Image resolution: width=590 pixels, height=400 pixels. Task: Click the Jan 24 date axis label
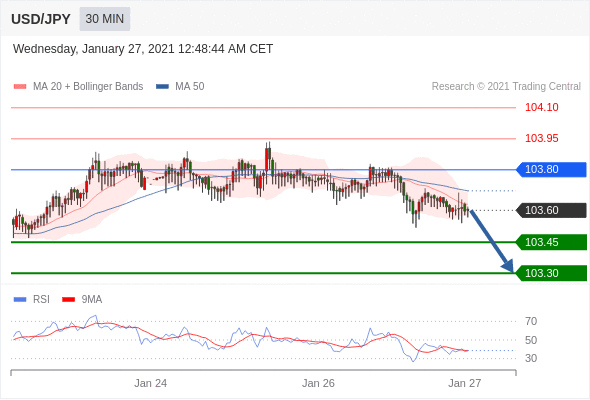pyautogui.click(x=151, y=383)
